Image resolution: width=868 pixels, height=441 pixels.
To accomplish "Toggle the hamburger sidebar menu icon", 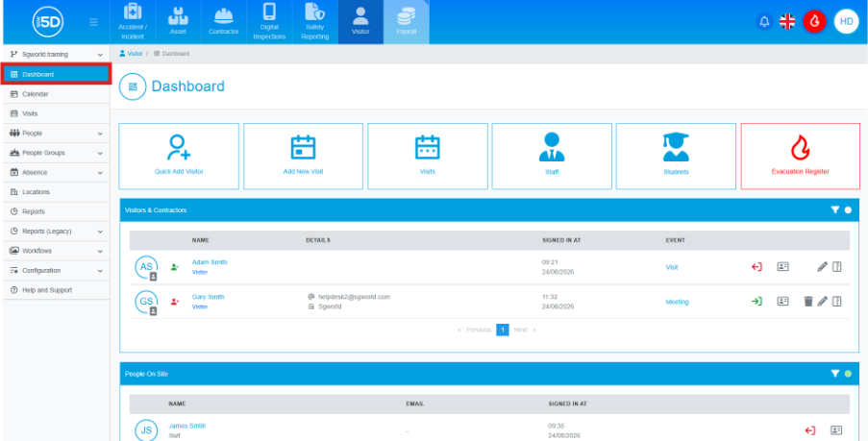I will [93, 22].
